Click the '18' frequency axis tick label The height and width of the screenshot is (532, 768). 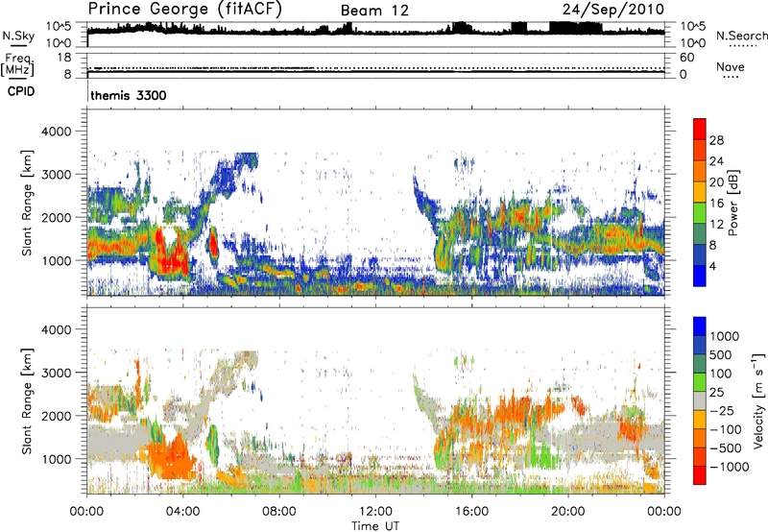pos(64,58)
